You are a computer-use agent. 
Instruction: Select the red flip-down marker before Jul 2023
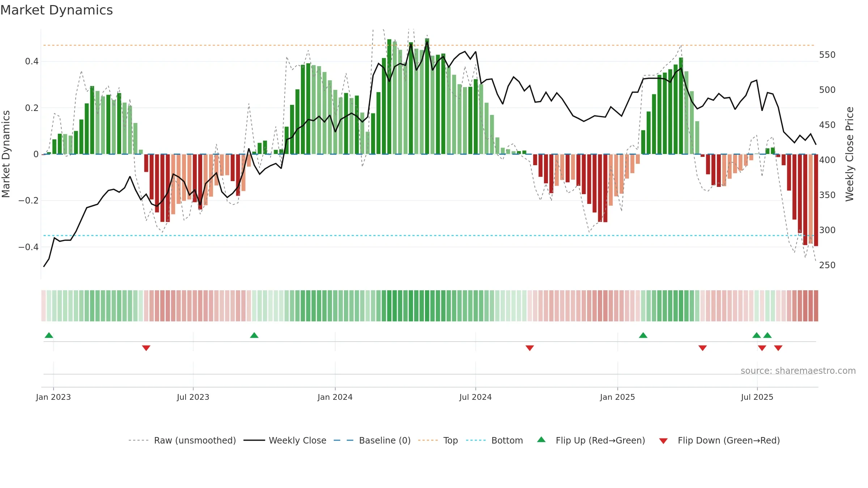click(146, 348)
